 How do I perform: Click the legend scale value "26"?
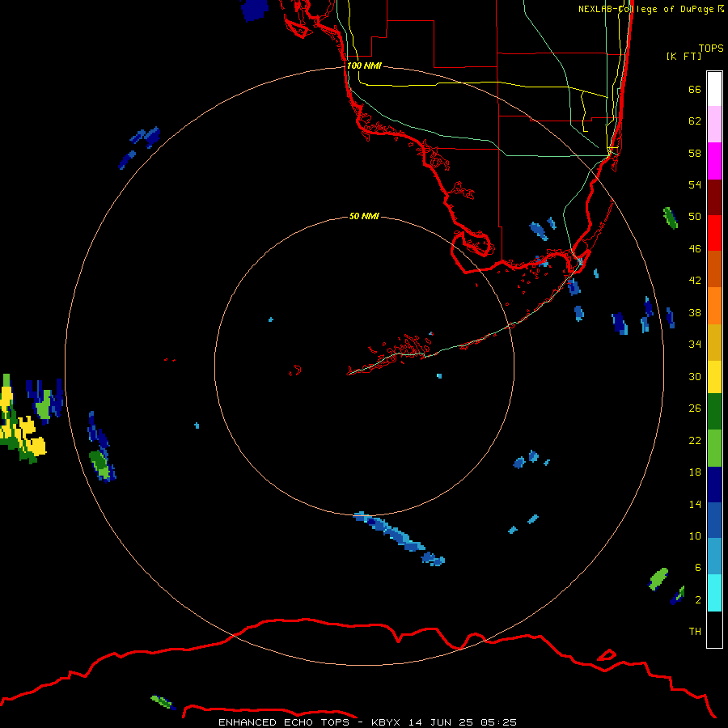coord(695,408)
